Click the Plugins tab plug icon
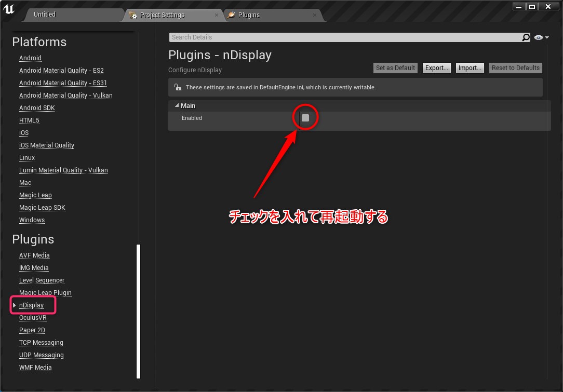This screenshot has width=563, height=392. (231, 15)
